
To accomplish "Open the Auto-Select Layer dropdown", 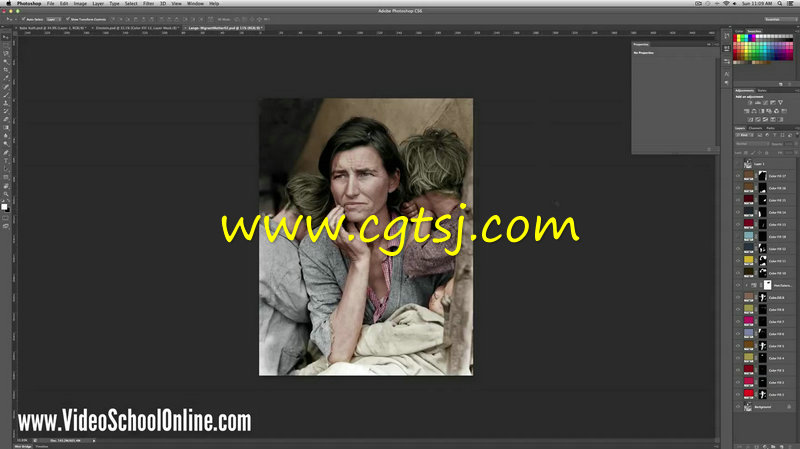I will (53, 19).
